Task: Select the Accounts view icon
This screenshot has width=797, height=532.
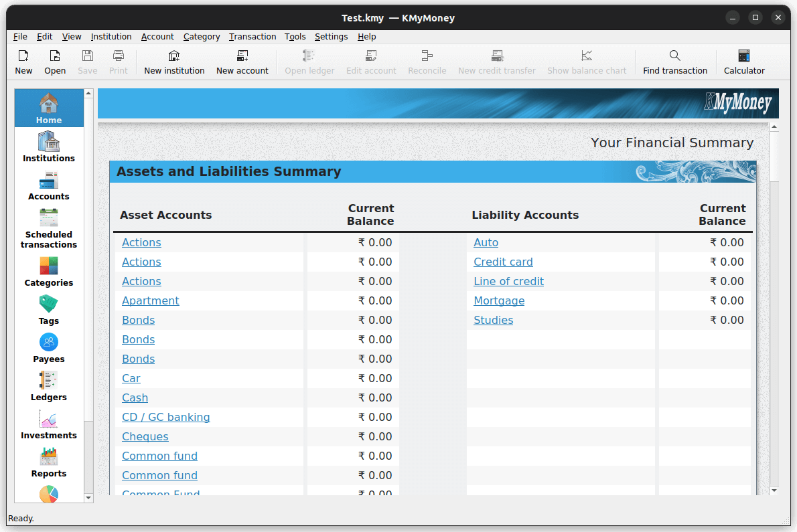Action: point(48,185)
